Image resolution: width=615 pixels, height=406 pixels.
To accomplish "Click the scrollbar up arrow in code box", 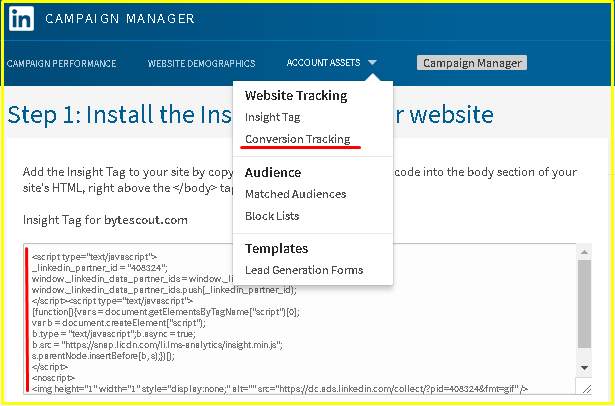I will coord(584,252).
